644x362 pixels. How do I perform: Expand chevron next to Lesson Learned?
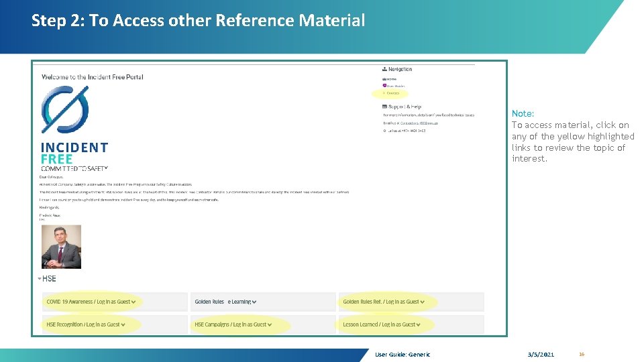coord(418,325)
